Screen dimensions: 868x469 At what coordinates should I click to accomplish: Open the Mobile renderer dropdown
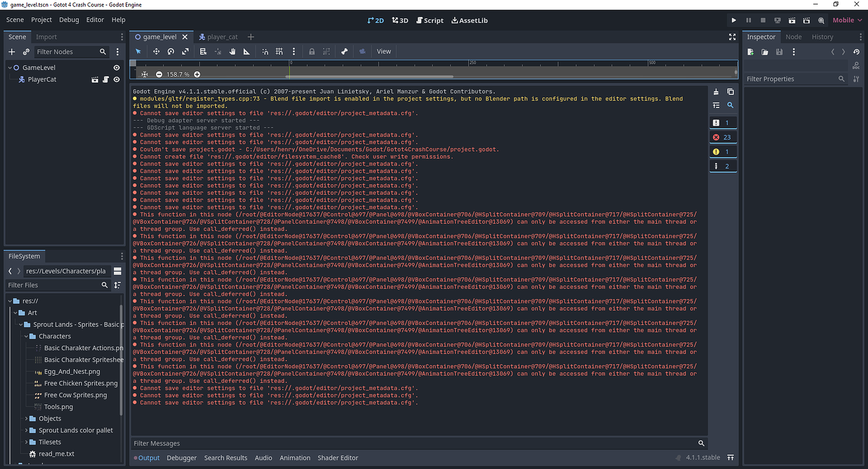tap(847, 20)
